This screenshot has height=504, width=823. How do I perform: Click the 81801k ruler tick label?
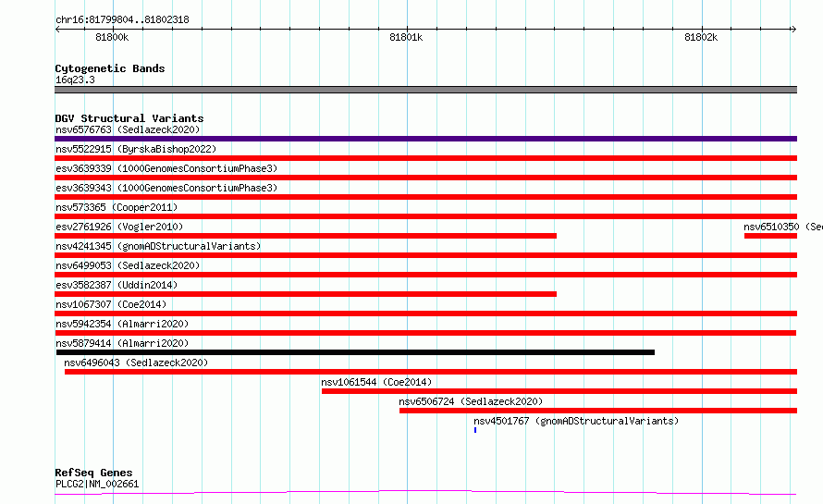click(406, 37)
